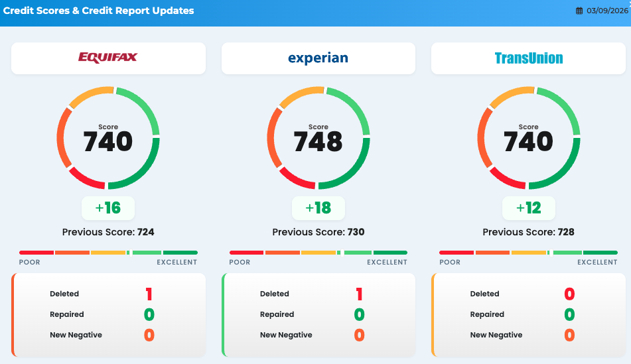Click the Experian New Negative count 0
The width and height of the screenshot is (631, 364).
(x=360, y=335)
